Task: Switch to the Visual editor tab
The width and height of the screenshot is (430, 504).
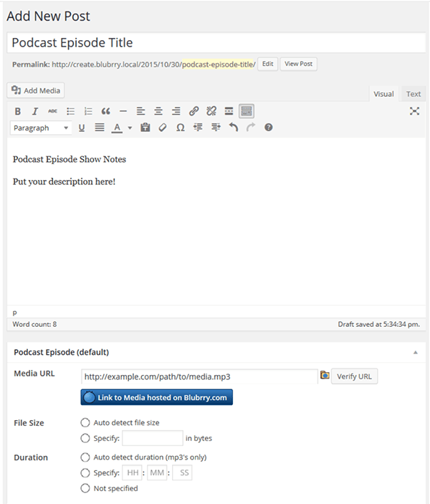Action: (x=383, y=94)
